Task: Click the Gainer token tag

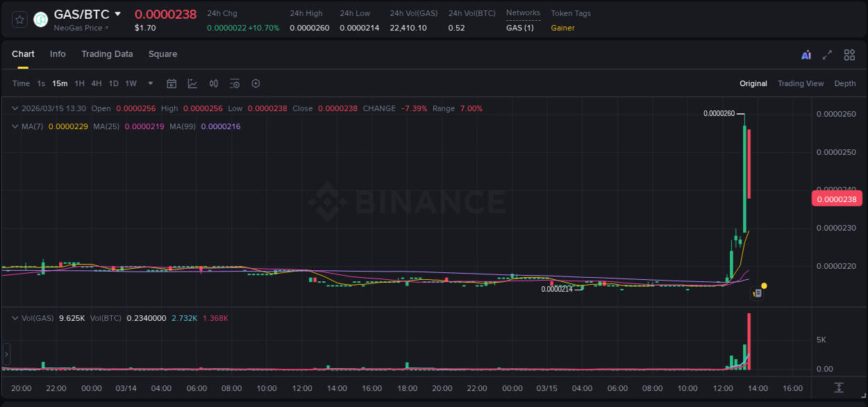Action: (562, 28)
